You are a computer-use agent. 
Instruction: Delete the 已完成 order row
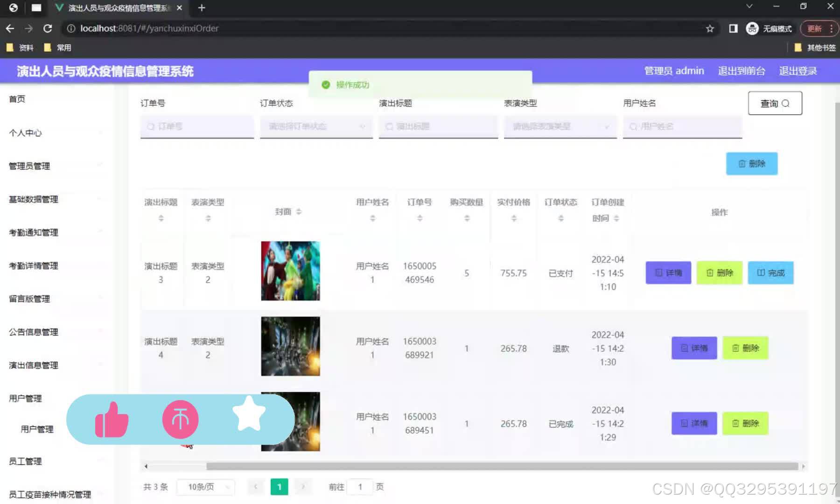pos(745,423)
